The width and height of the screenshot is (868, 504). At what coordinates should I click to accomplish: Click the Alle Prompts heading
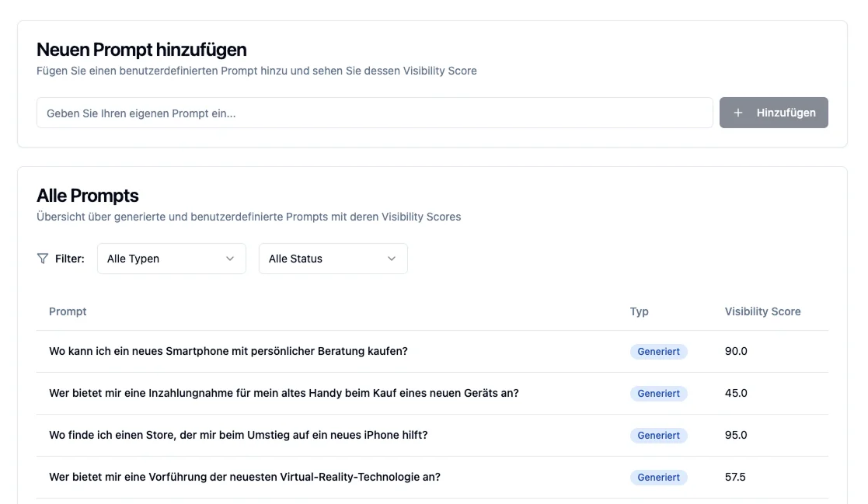[88, 196]
